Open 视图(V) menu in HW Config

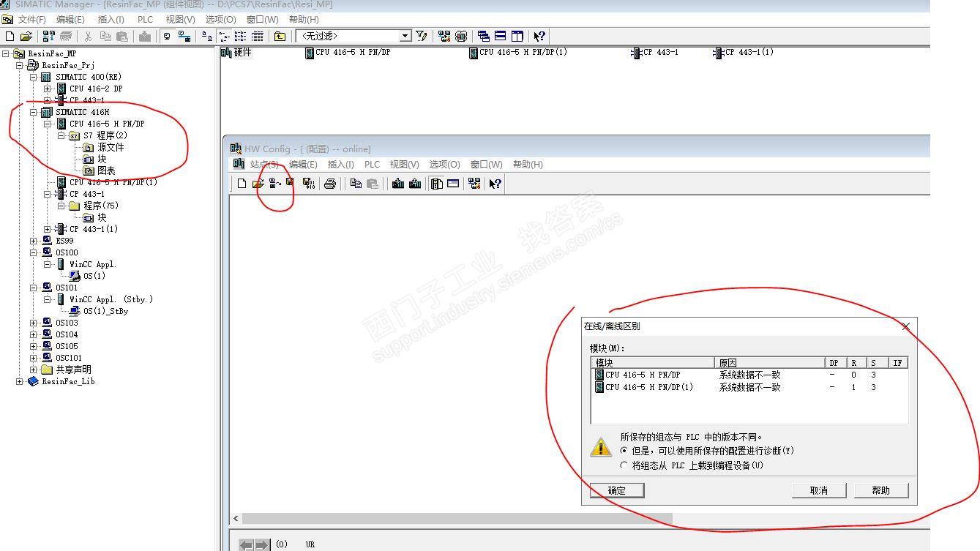[x=405, y=165]
